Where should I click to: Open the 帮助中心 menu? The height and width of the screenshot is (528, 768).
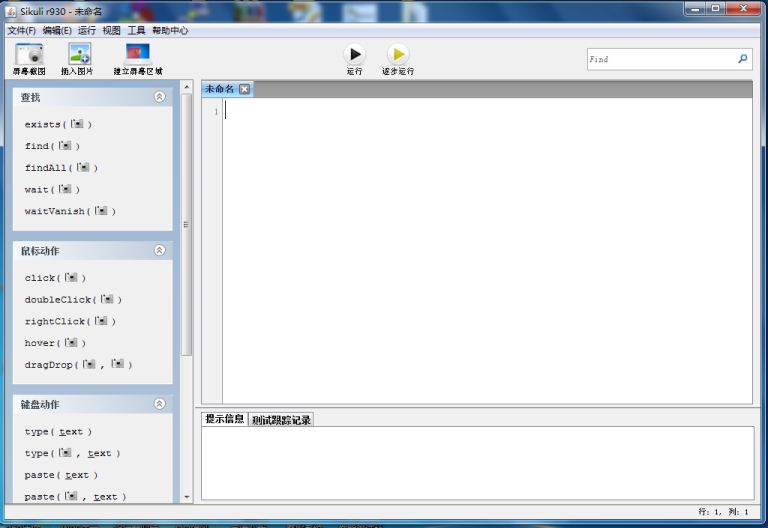point(170,31)
